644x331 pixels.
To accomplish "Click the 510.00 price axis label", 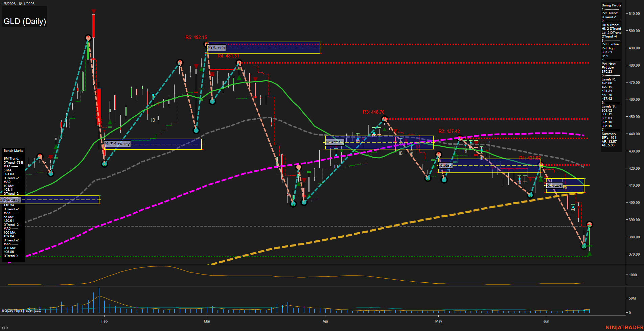I will (634, 14).
